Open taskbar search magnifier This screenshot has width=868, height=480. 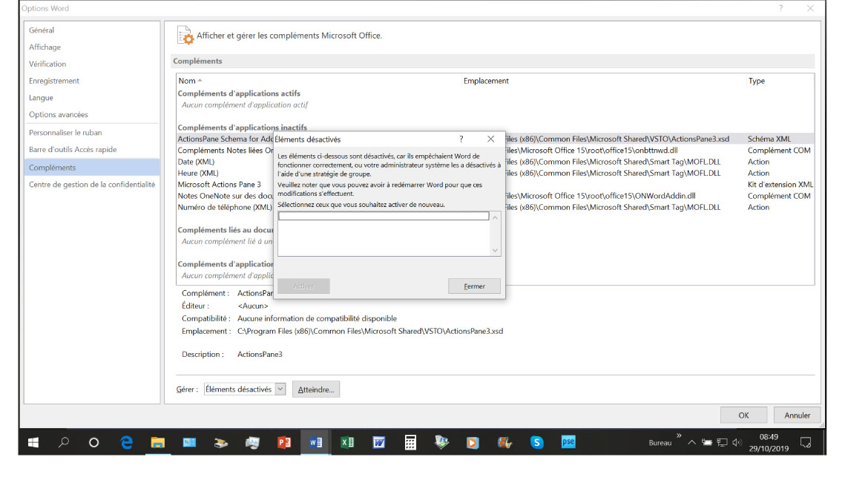click(64, 442)
